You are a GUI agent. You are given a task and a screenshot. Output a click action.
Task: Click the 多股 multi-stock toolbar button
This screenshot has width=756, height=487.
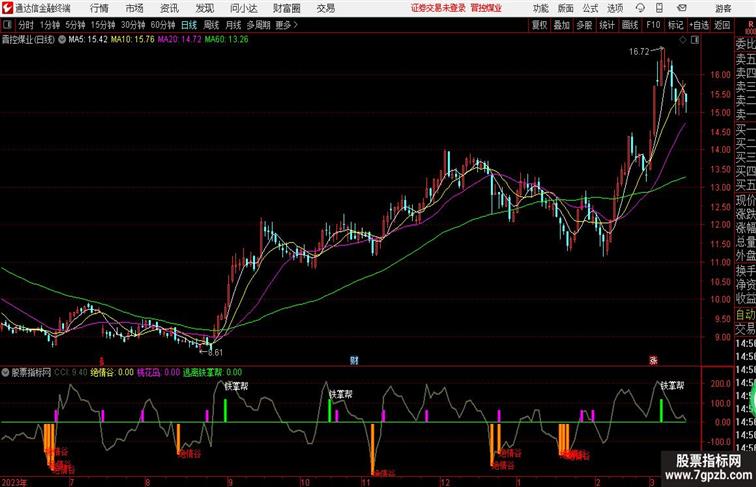584,25
